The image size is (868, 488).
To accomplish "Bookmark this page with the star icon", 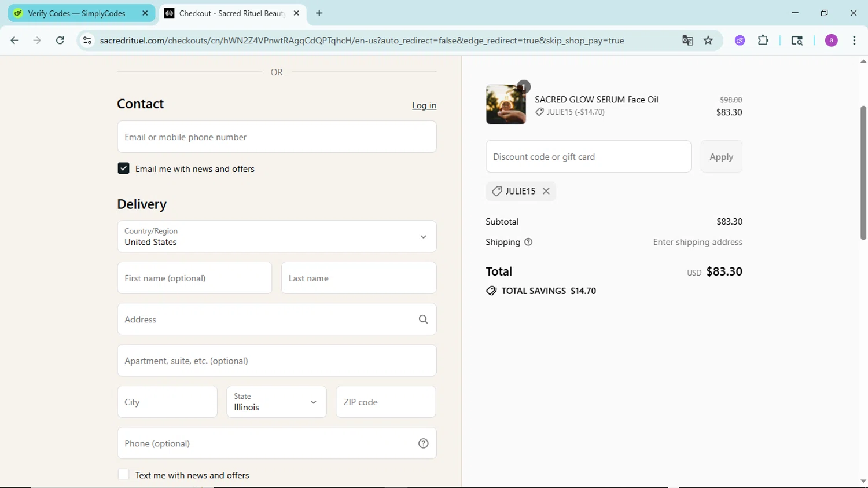I will (708, 41).
